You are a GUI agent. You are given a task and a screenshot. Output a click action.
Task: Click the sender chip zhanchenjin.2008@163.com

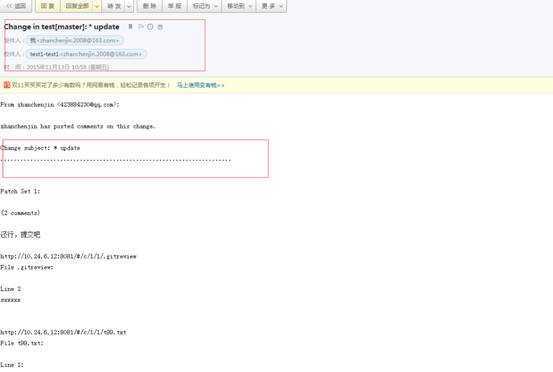tap(74, 41)
